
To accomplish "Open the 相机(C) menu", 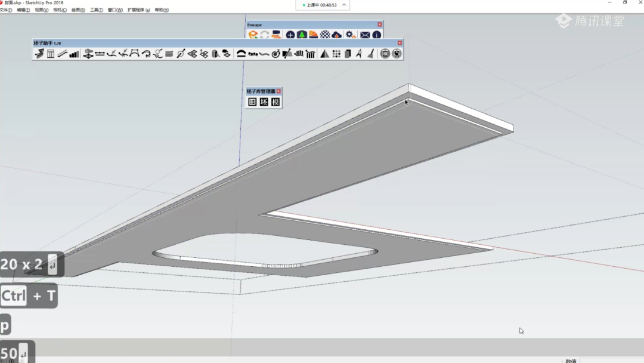I will (x=60, y=10).
